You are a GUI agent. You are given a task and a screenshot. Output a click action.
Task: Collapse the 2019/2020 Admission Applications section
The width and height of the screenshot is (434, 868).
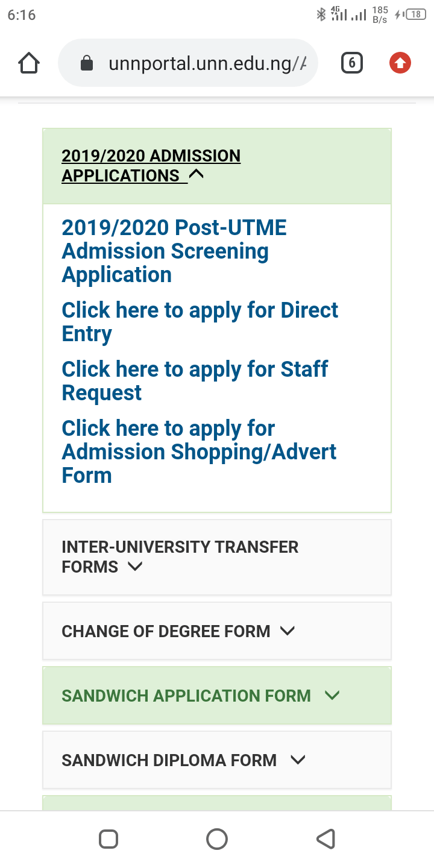coord(217,166)
